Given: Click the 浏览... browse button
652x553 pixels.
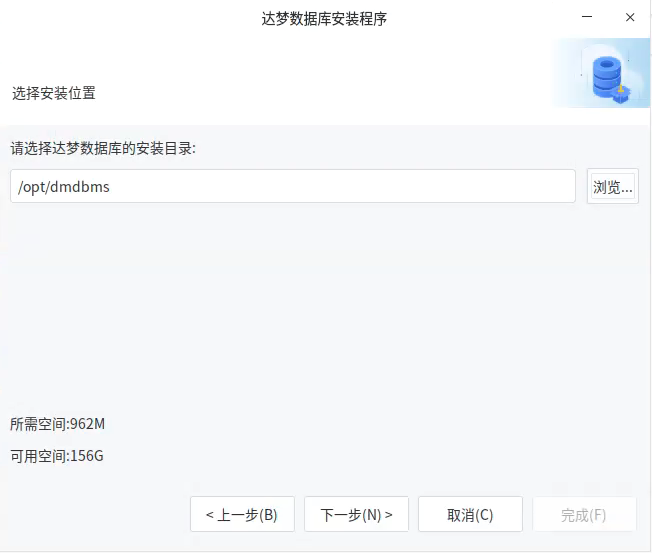Looking at the screenshot, I should 612,186.
